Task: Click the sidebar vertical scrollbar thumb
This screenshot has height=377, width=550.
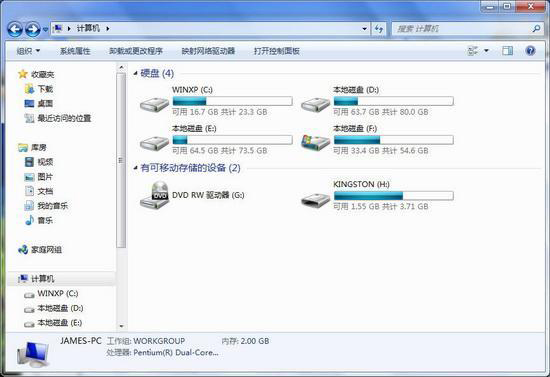Action: coord(121,161)
